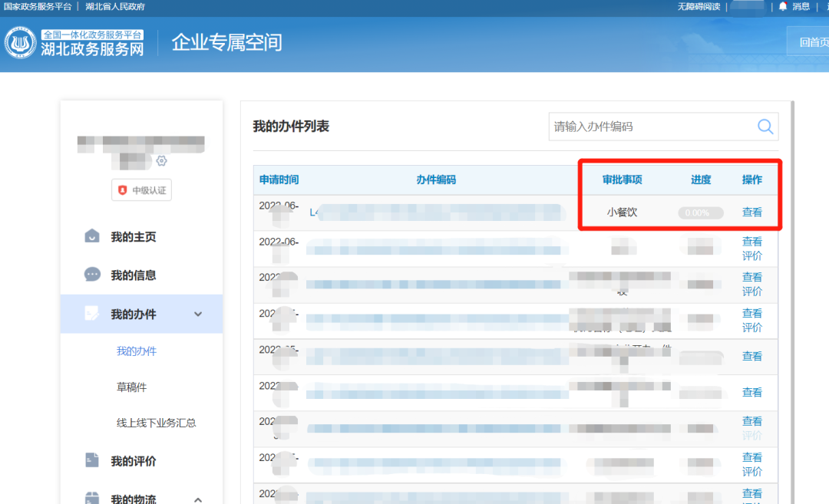Click the magnifier search icon
829x504 pixels.
(765, 127)
